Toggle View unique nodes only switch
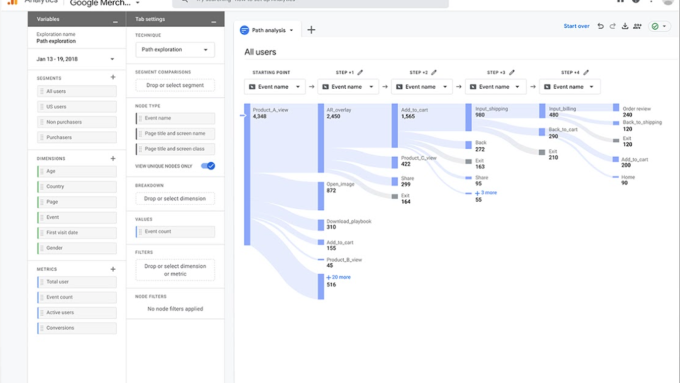The image size is (680, 383). (x=208, y=166)
